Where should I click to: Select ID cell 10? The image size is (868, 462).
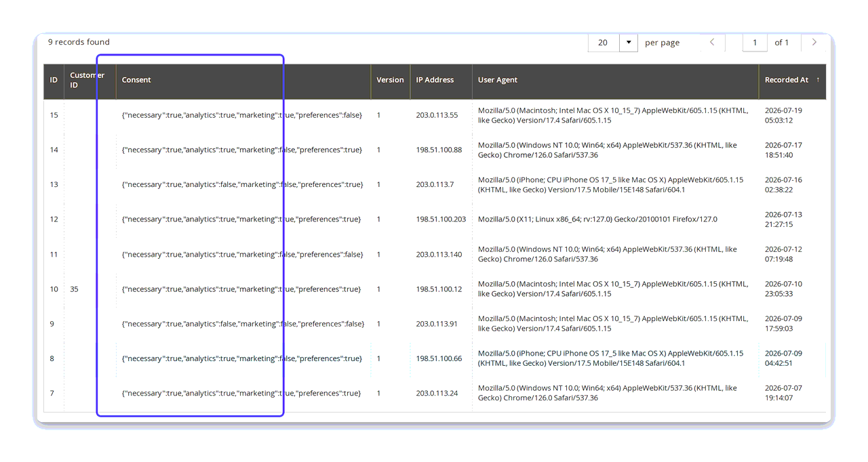(54, 289)
